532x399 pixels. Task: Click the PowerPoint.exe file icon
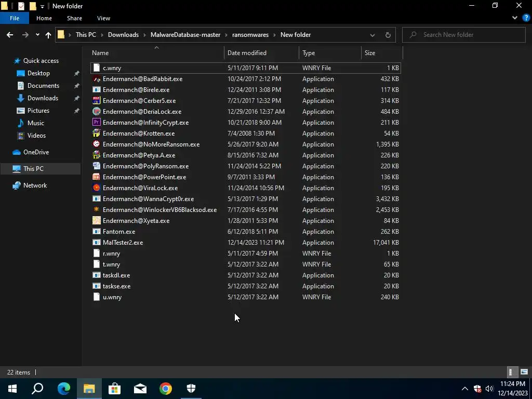tap(97, 177)
